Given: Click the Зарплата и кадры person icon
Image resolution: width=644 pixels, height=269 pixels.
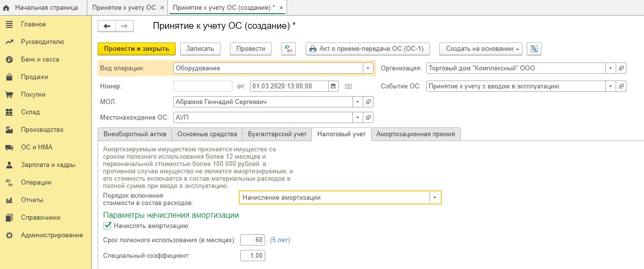Looking at the screenshot, I should coord(9,165).
